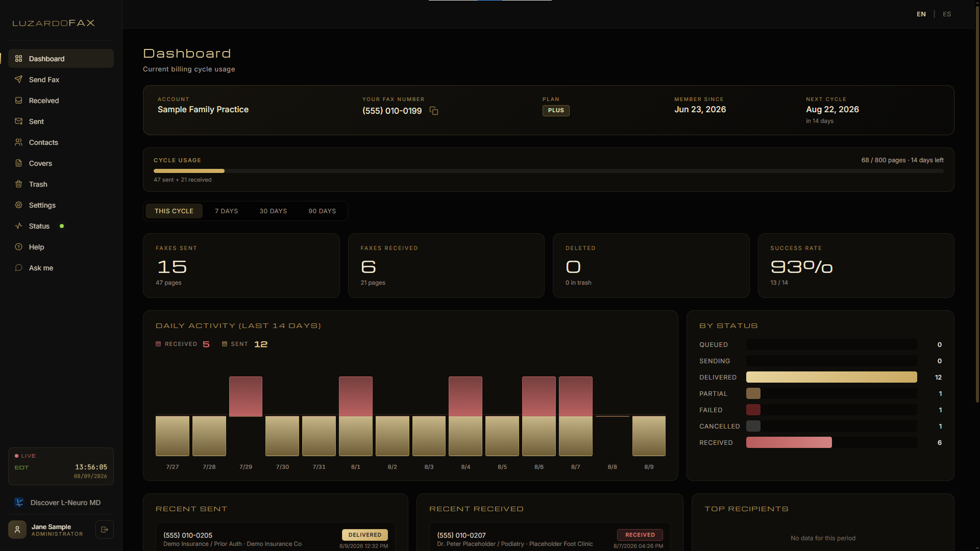Screen dimensions: 980x551
Task: Click the Success Rate stat card
Action: coord(856,266)
